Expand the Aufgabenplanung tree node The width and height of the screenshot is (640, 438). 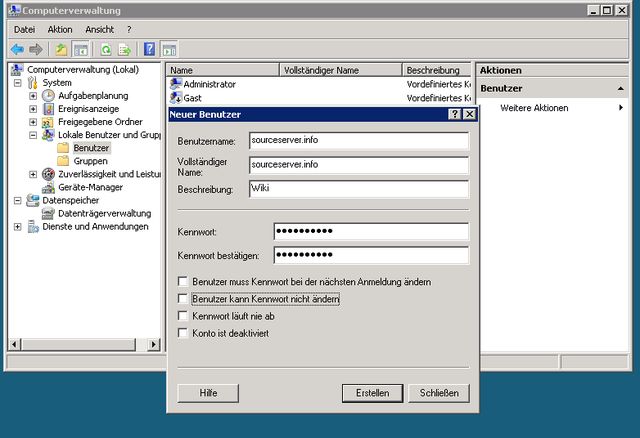point(33,96)
